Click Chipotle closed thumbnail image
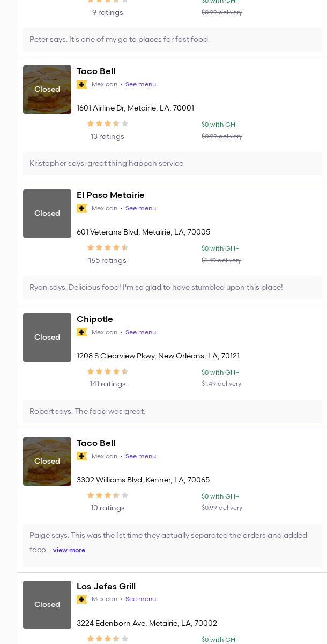327x644 pixels. 47,338
